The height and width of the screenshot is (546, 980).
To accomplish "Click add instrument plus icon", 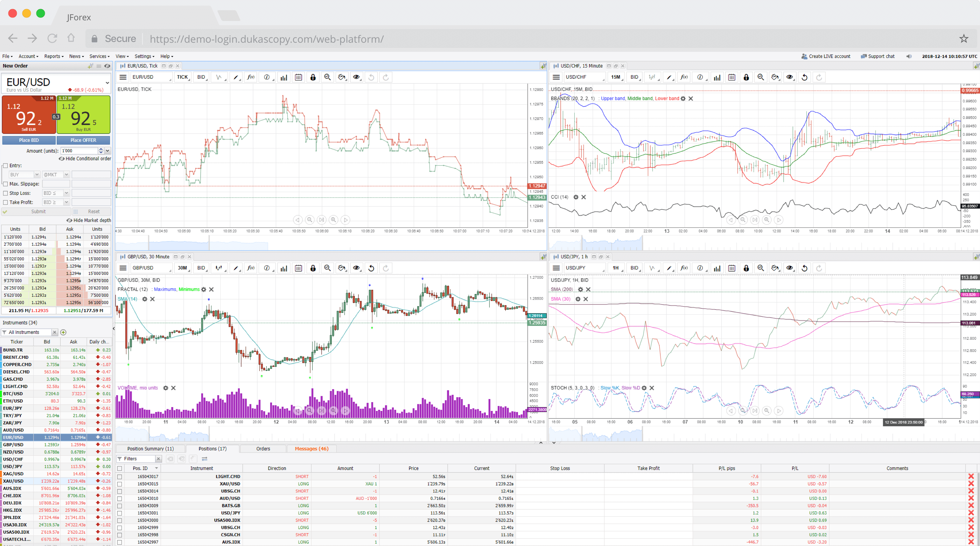I will click(63, 332).
